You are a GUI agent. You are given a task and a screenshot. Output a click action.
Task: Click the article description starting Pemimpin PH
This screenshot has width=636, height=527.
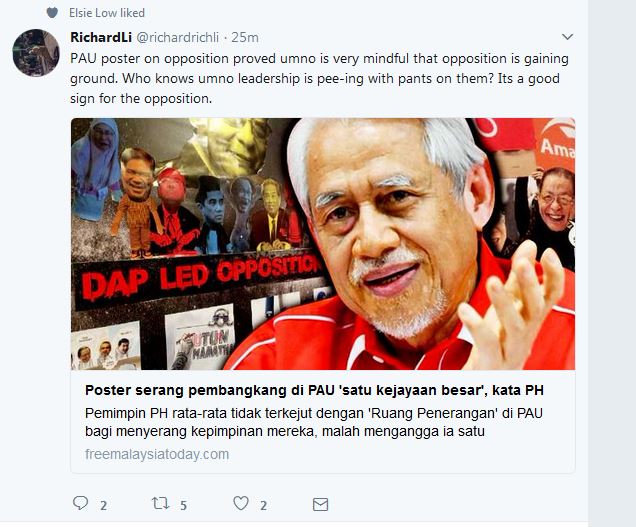(x=314, y=422)
